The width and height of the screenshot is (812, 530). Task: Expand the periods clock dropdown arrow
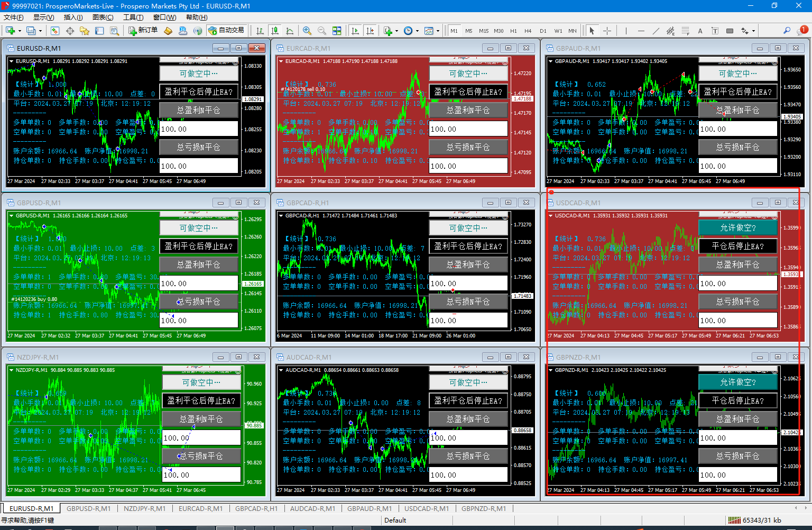coord(417,31)
